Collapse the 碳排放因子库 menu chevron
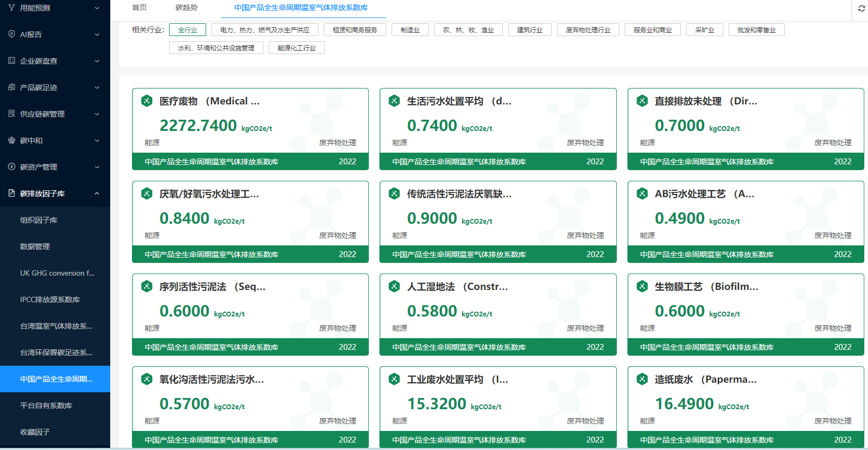 click(x=97, y=193)
